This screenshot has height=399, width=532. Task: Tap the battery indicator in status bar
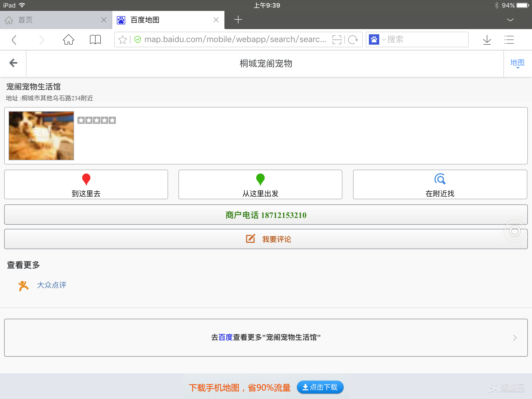[523, 5]
